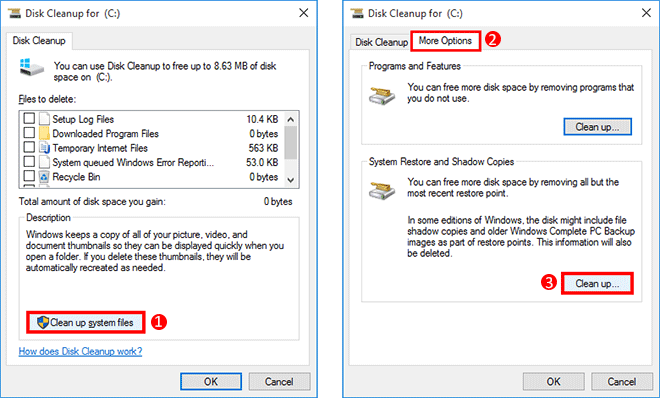Close the right Disk Cleanup window

(x=646, y=13)
